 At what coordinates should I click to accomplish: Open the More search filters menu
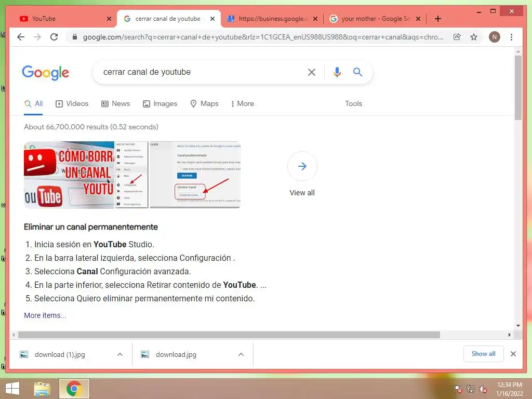(242, 103)
